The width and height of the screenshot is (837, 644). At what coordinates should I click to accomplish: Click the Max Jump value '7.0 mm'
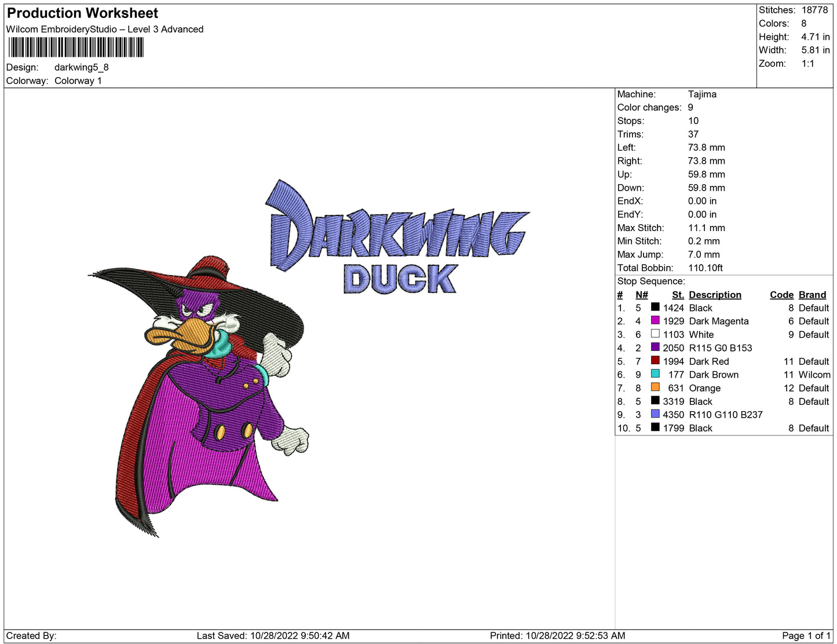704,254
